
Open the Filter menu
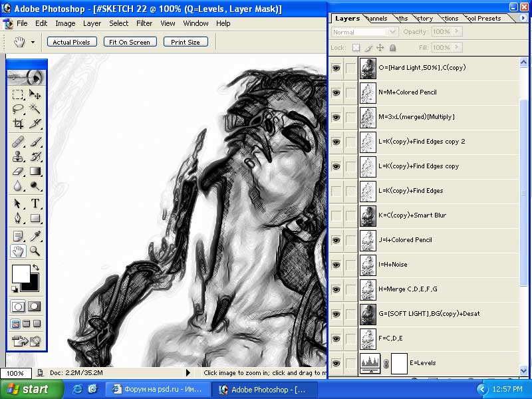coord(144,23)
